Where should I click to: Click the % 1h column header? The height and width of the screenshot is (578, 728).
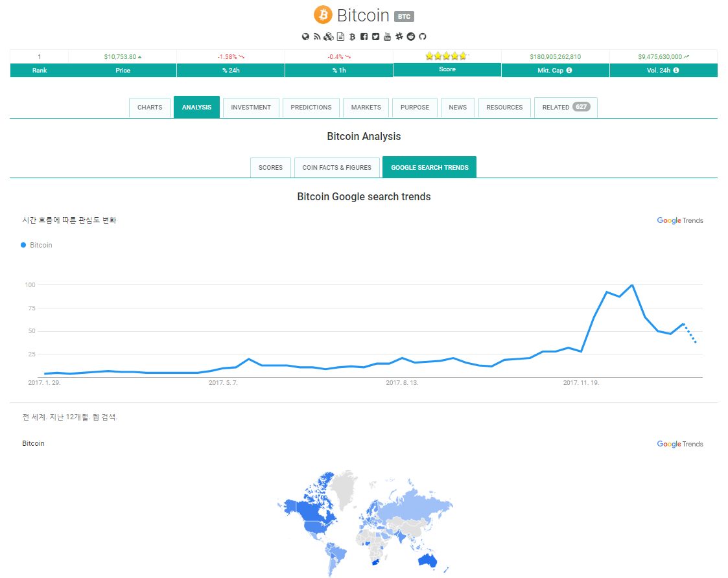coord(339,71)
